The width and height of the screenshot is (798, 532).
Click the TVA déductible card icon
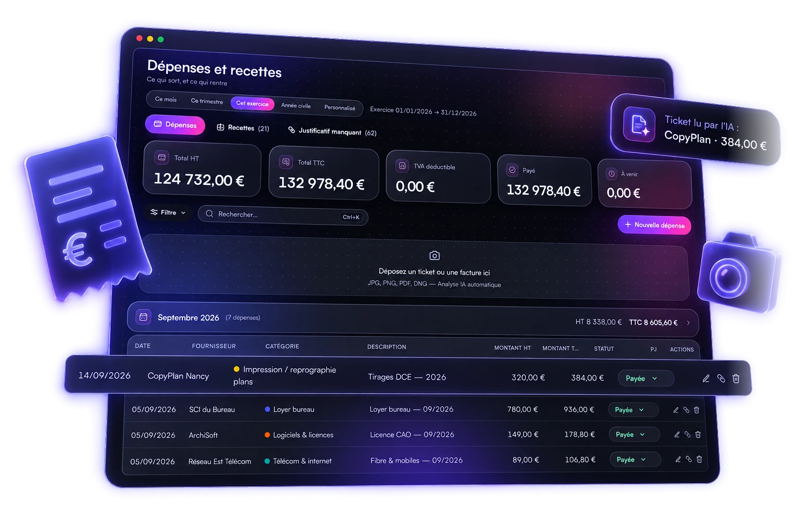click(402, 166)
